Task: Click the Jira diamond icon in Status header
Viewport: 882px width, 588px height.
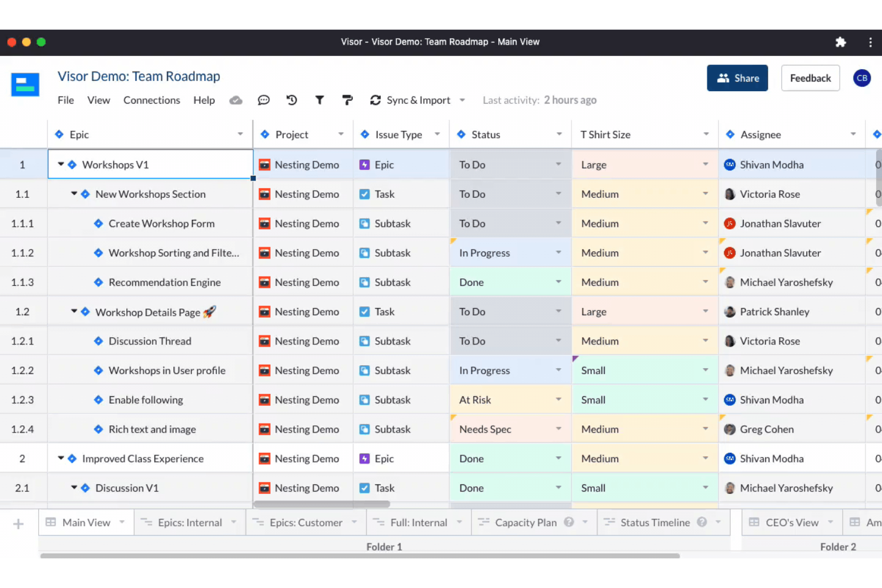Action: (461, 134)
